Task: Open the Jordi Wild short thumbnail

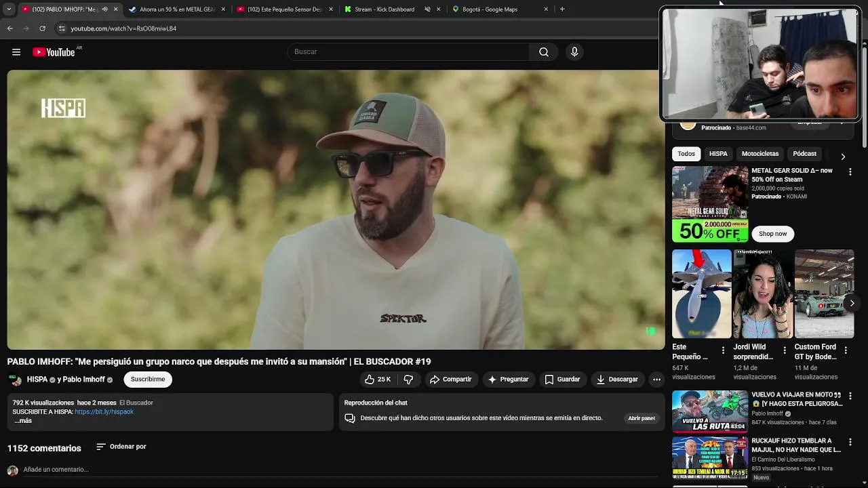Action: click(763, 293)
